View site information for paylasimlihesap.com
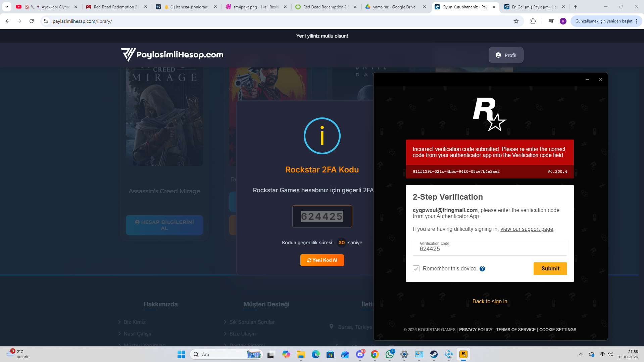This screenshot has height=362, width=644. pos(46,21)
